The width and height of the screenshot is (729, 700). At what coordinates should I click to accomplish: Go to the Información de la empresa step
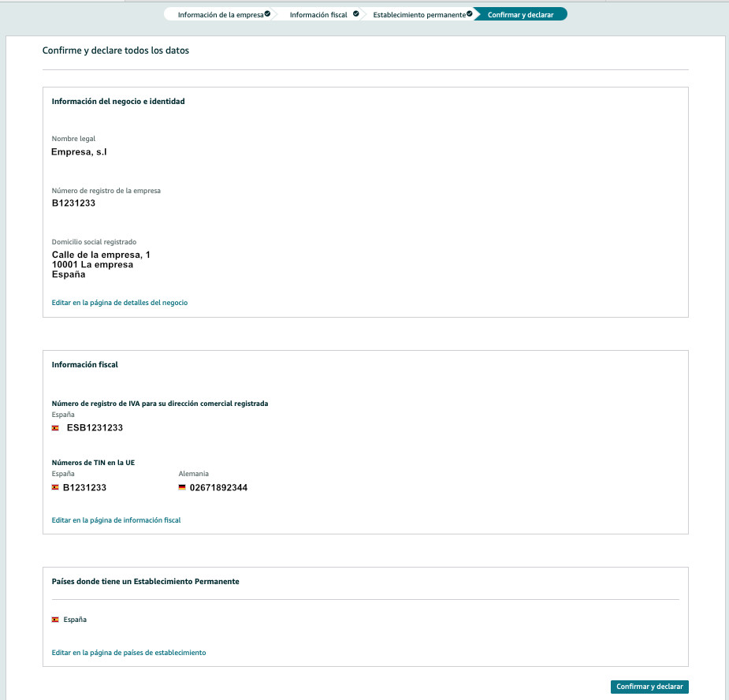pyautogui.click(x=221, y=15)
